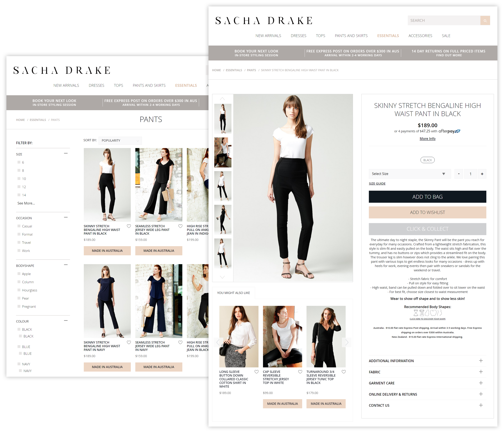Open New Arrivals menu on product page
Image resolution: width=504 pixels, height=433 pixels.
pos(268,36)
